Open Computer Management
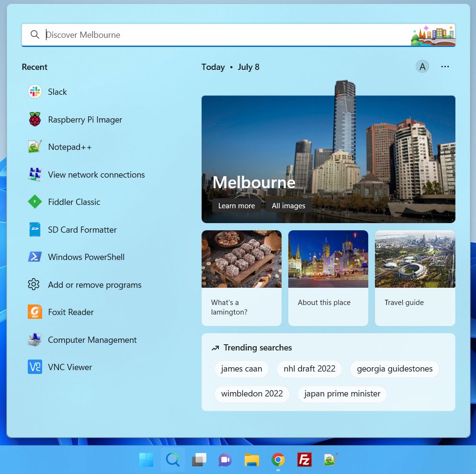Viewport: 476px width, 474px height. (92, 339)
